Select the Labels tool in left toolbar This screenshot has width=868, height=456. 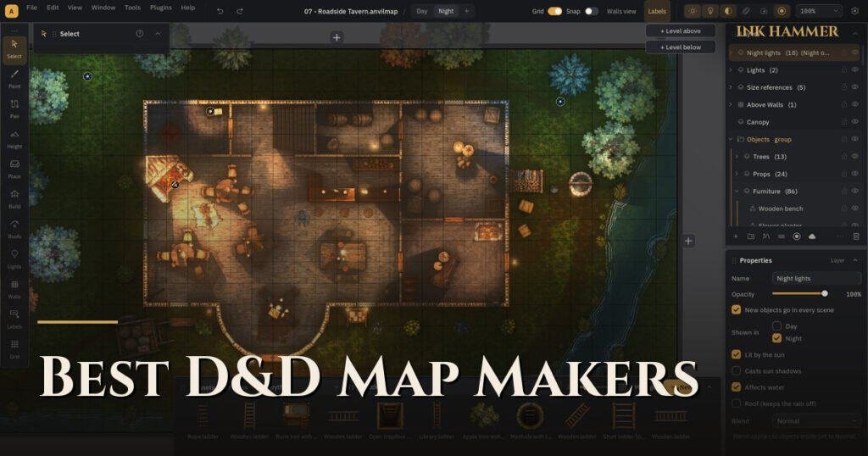pos(14,319)
